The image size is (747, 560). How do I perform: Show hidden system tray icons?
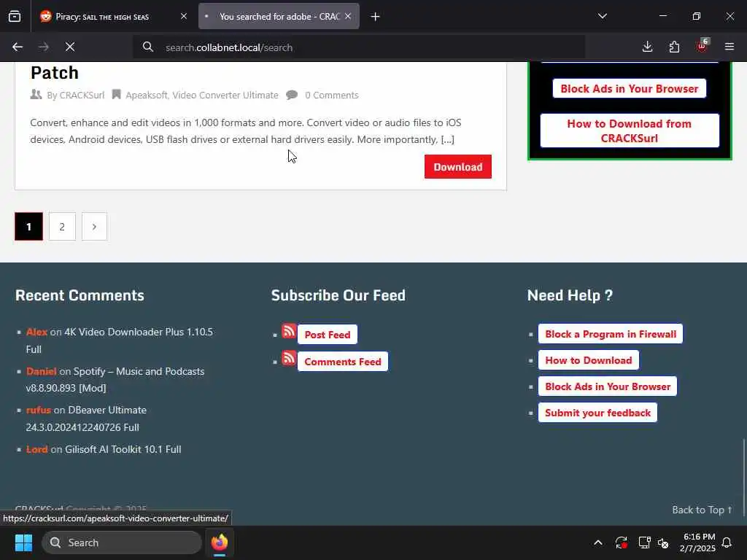pyautogui.click(x=598, y=542)
